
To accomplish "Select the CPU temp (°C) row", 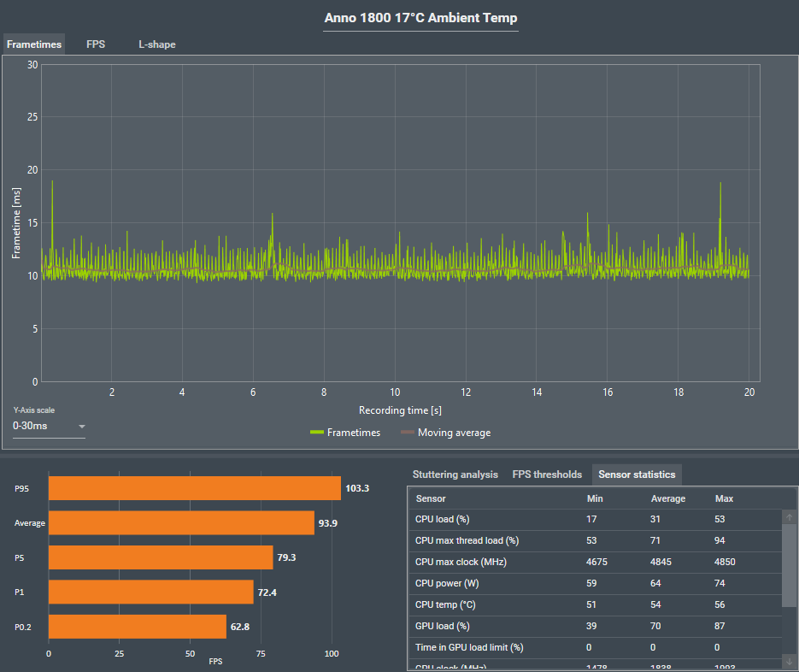I will (x=595, y=604).
